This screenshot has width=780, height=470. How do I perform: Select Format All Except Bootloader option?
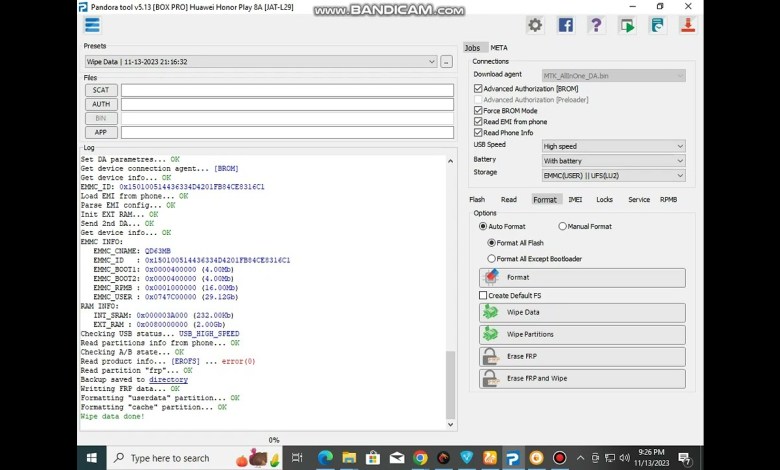(x=491, y=259)
